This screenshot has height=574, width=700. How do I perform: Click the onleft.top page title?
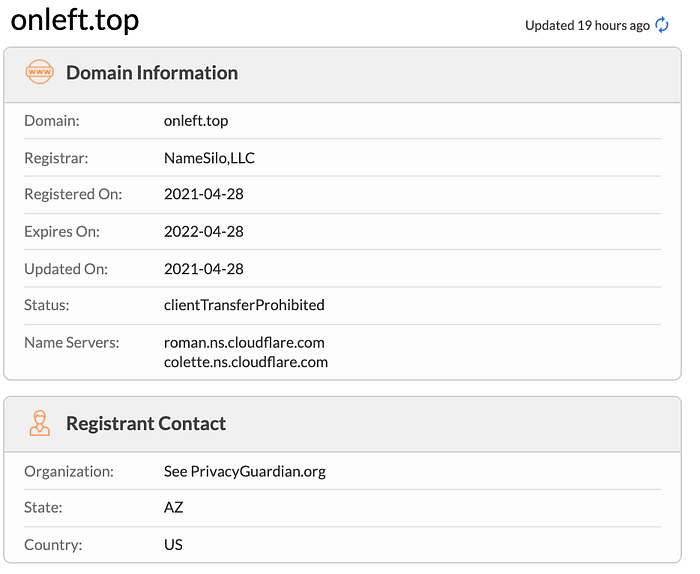click(74, 21)
